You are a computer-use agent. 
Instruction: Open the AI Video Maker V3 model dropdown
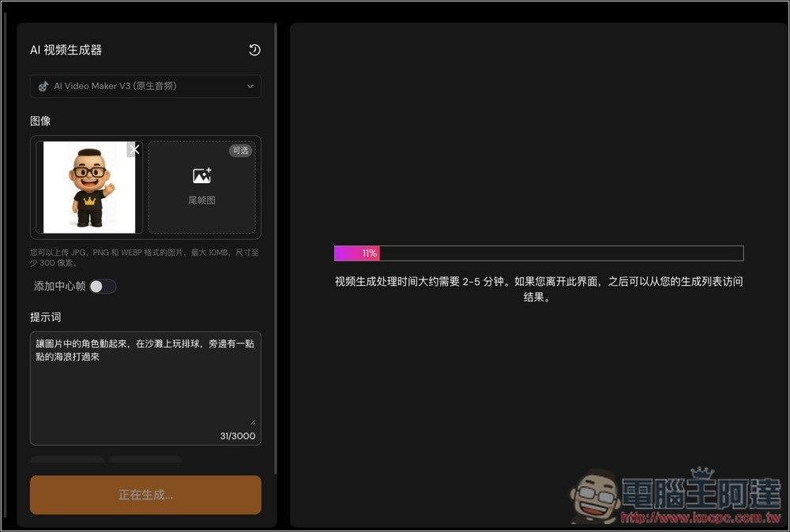click(145, 86)
